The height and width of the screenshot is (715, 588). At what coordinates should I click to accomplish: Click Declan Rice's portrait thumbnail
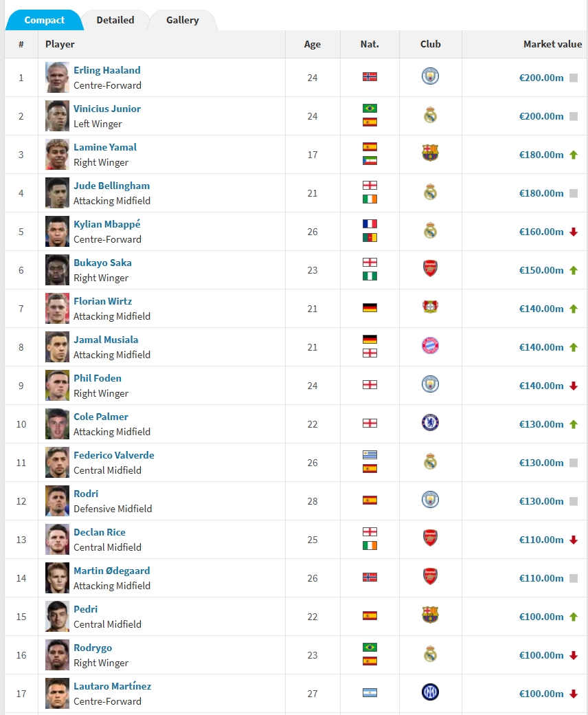coord(58,540)
